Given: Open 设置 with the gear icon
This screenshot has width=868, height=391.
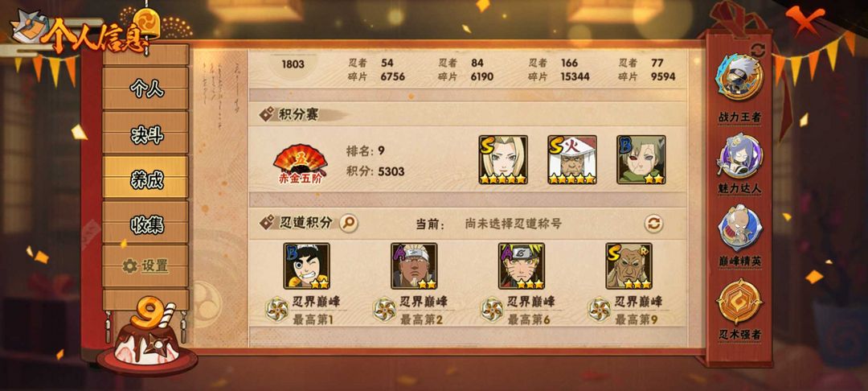Looking at the screenshot, I should 146,266.
